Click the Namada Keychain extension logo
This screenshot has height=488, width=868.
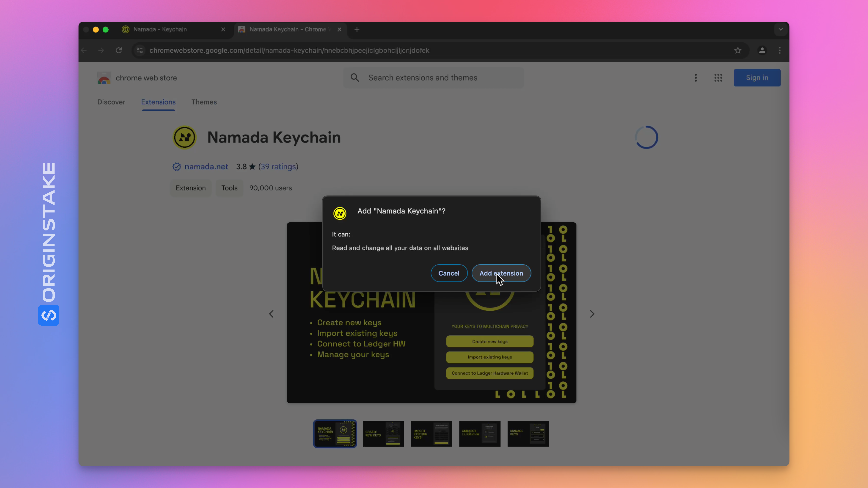[184, 137]
